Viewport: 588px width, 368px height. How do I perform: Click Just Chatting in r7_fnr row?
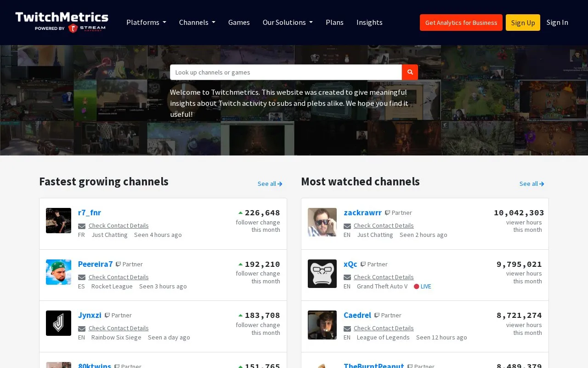coord(109,235)
